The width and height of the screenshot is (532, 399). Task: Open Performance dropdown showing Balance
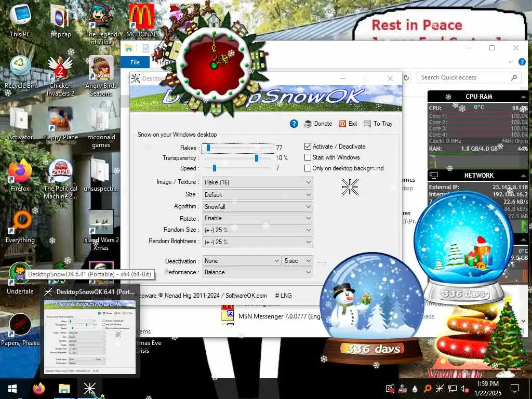pyautogui.click(x=258, y=272)
